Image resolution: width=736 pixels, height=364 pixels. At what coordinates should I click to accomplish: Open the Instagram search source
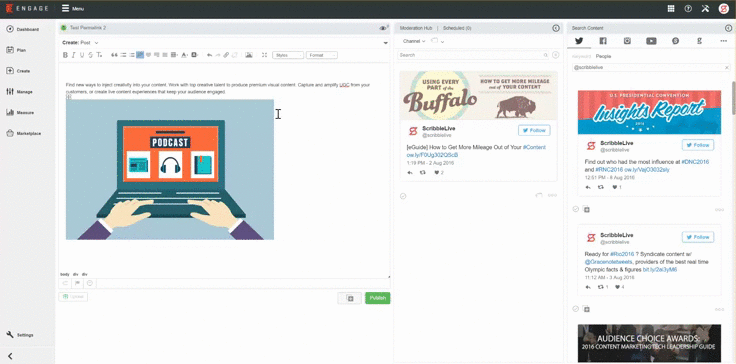(627, 41)
